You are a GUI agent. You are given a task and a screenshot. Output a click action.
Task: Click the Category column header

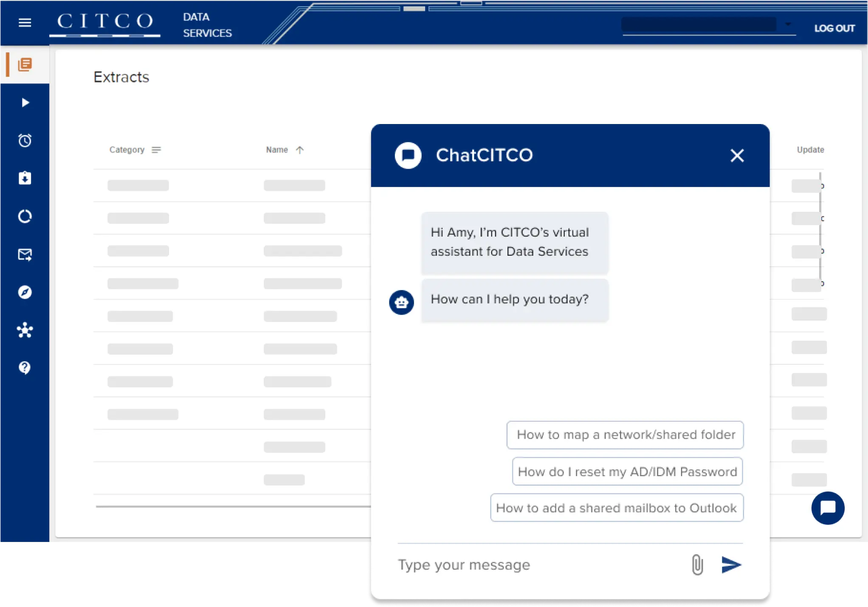[x=127, y=150]
